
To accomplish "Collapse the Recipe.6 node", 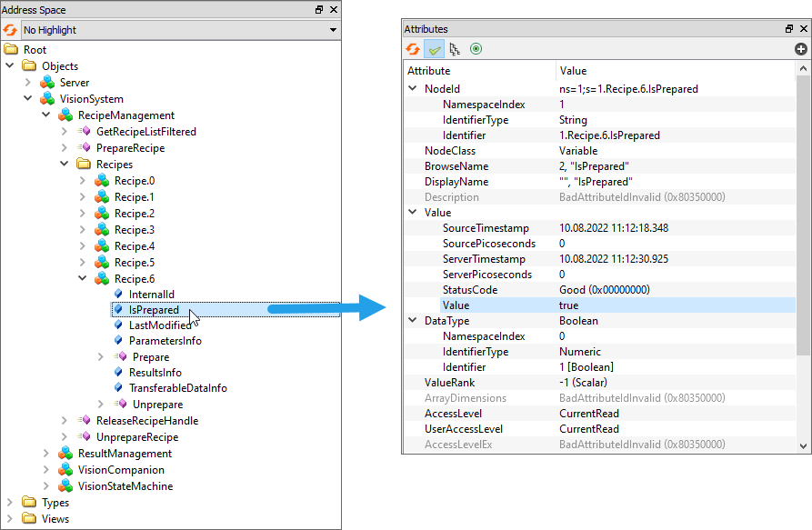I will coord(83,279).
